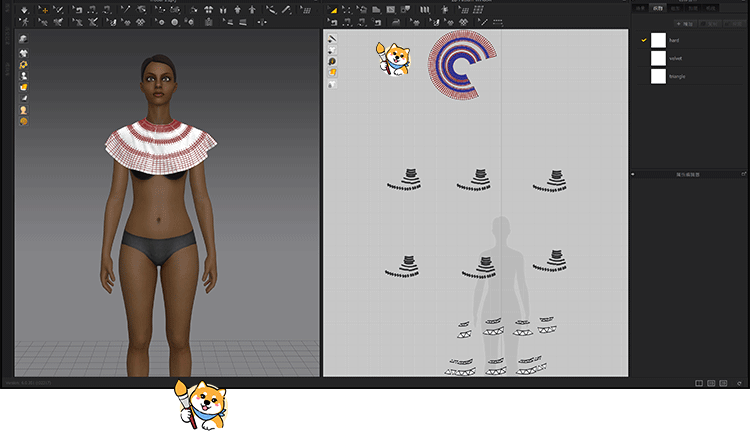
Task: Click the Add button above the fabric list
Action: click(686, 23)
